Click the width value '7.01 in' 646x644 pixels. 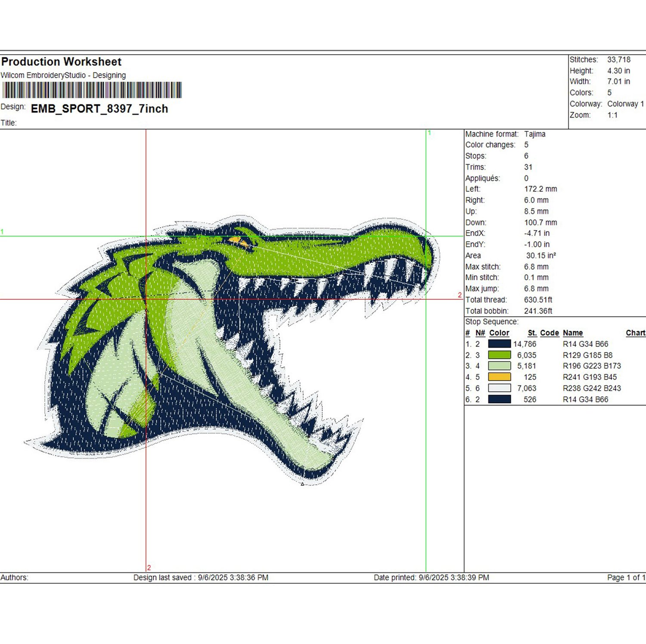coord(619,81)
